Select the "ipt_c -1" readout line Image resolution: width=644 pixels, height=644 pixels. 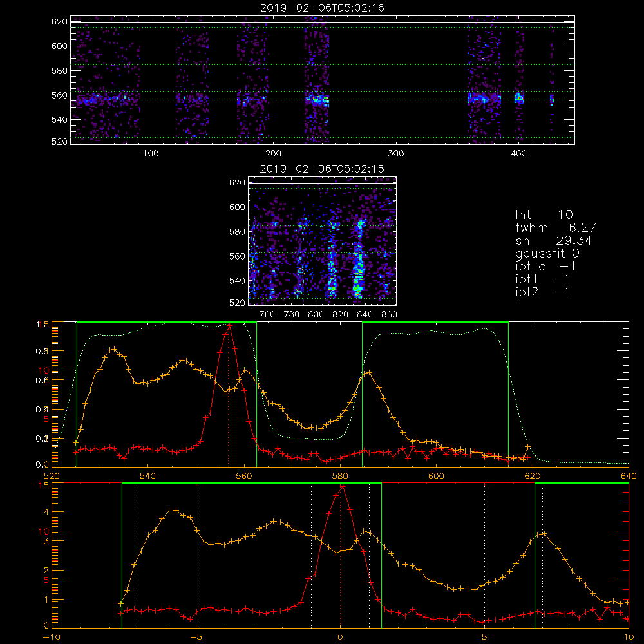pos(545,267)
